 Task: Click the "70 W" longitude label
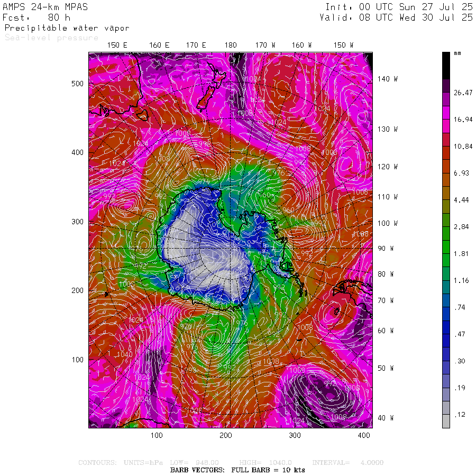pyautogui.click(x=386, y=300)
